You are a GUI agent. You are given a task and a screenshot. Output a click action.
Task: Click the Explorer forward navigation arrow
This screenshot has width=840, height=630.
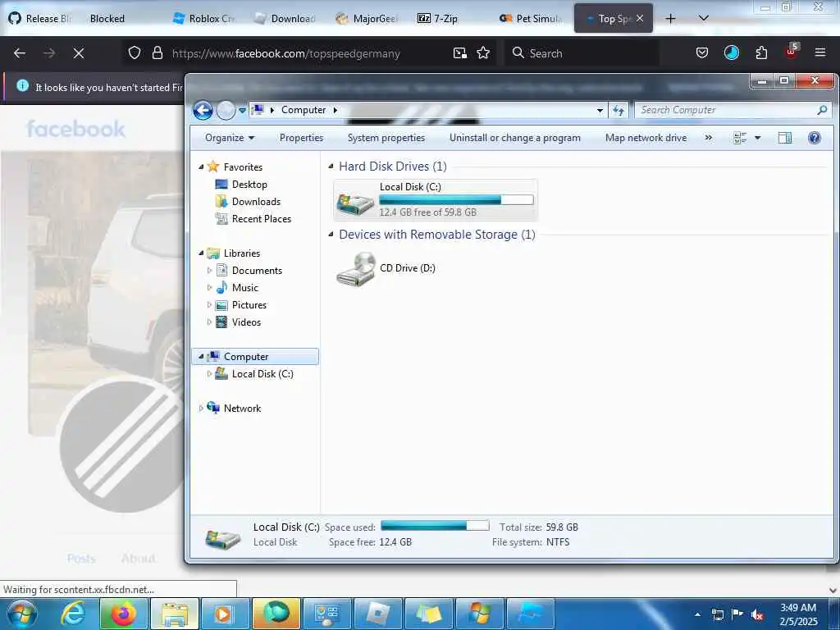tap(226, 111)
